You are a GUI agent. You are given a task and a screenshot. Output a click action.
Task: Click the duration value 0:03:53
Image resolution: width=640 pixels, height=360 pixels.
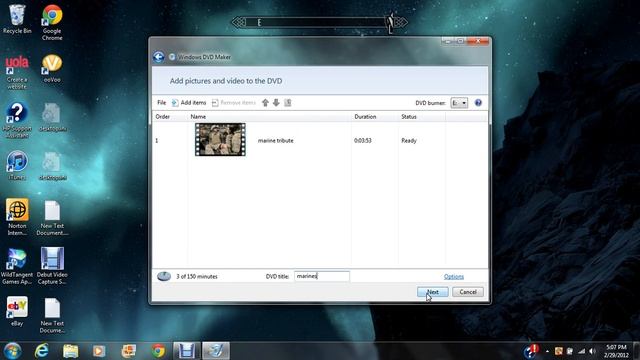(x=363, y=140)
